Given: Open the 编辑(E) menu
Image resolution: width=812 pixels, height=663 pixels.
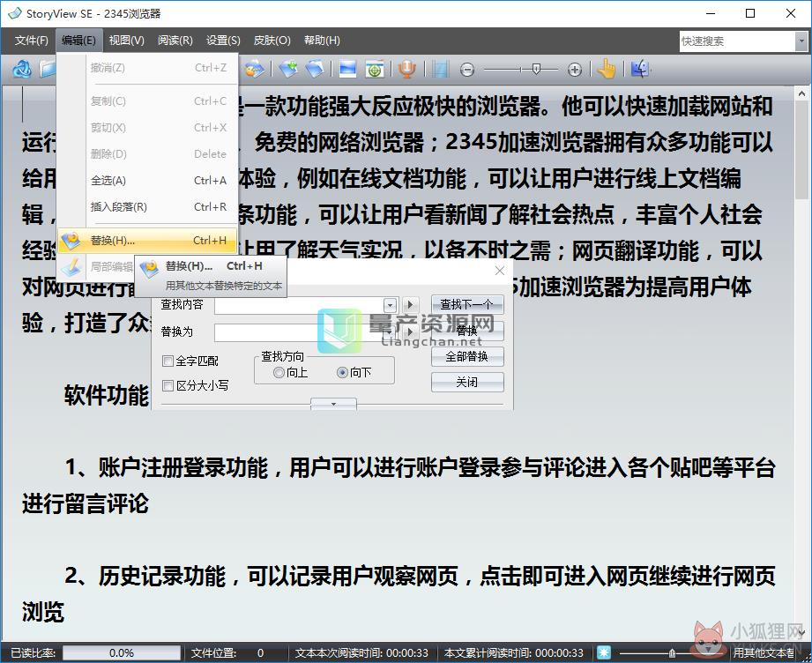Looking at the screenshot, I should (x=78, y=41).
